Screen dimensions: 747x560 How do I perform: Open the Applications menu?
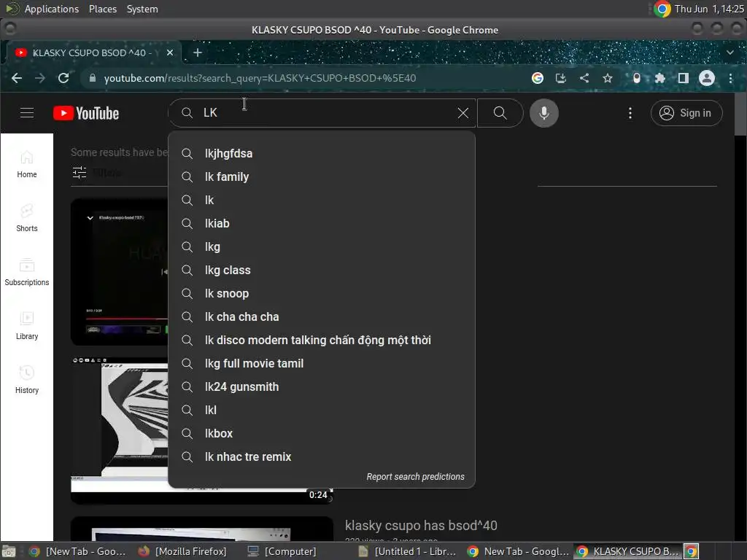pyautogui.click(x=52, y=9)
